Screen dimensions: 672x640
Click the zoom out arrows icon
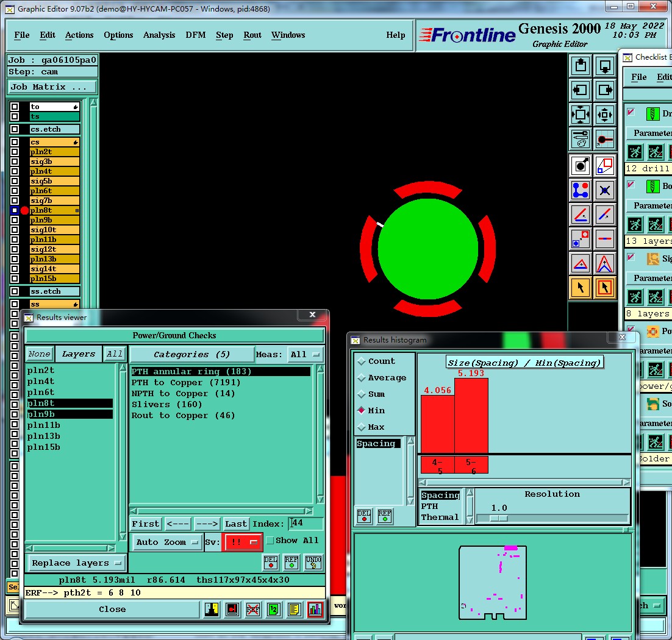tap(605, 115)
